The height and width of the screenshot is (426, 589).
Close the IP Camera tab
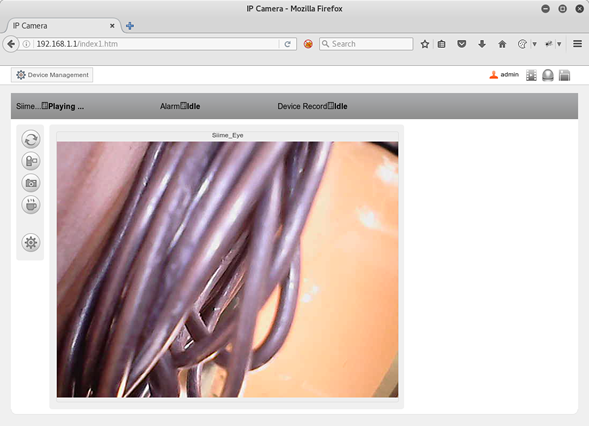coord(112,26)
